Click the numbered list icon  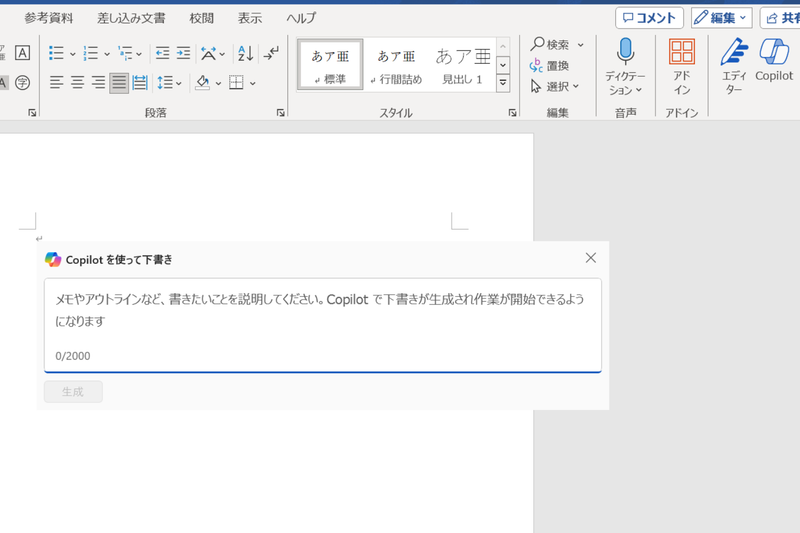pyautogui.click(x=91, y=53)
